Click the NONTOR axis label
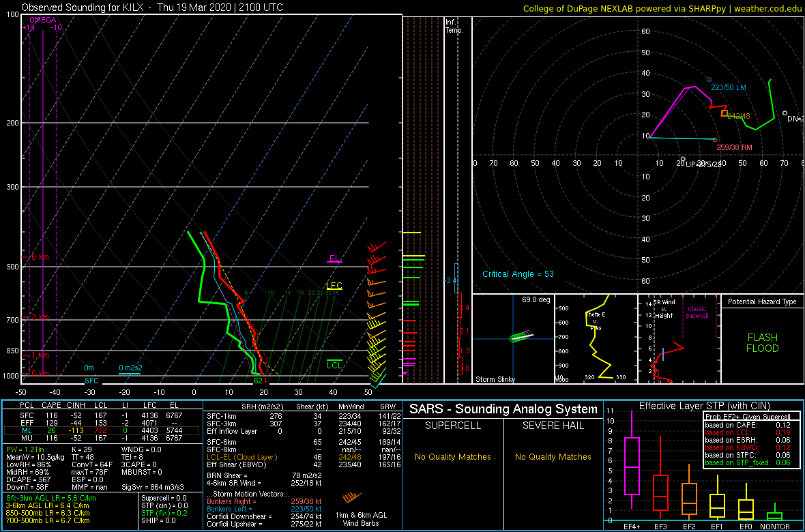This screenshot has height=532, width=805. (x=775, y=527)
